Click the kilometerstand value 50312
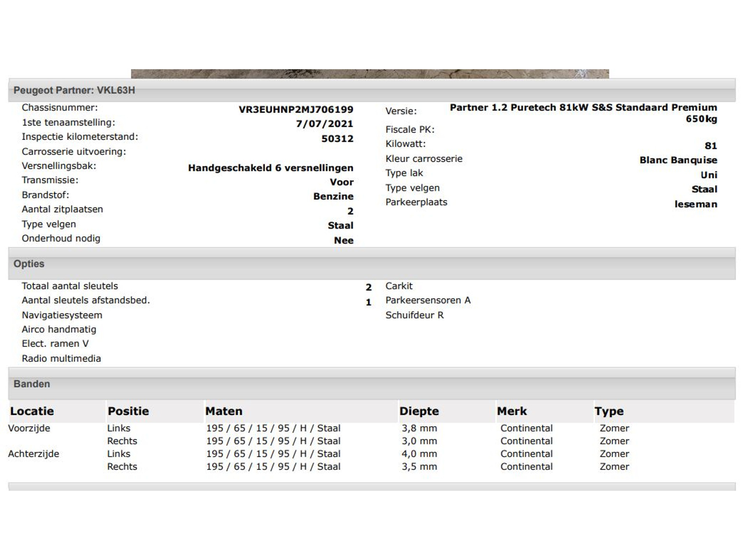 coord(337,139)
